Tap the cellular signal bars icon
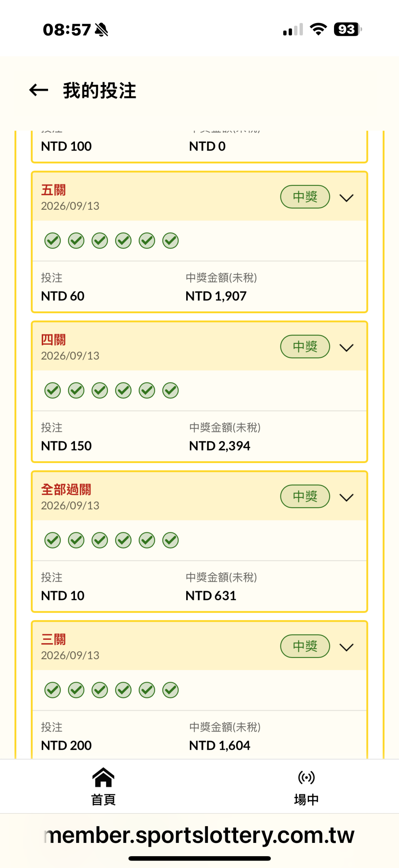The width and height of the screenshot is (399, 868). tap(293, 30)
